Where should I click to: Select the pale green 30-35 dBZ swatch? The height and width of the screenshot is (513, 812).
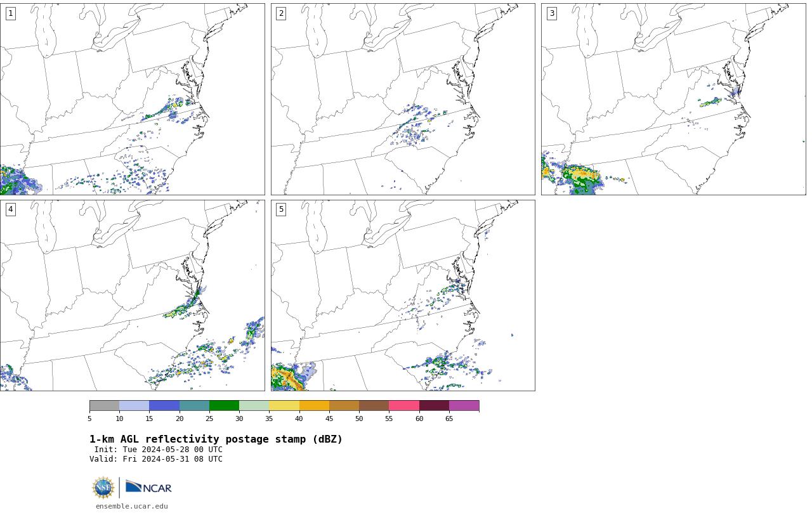click(254, 406)
